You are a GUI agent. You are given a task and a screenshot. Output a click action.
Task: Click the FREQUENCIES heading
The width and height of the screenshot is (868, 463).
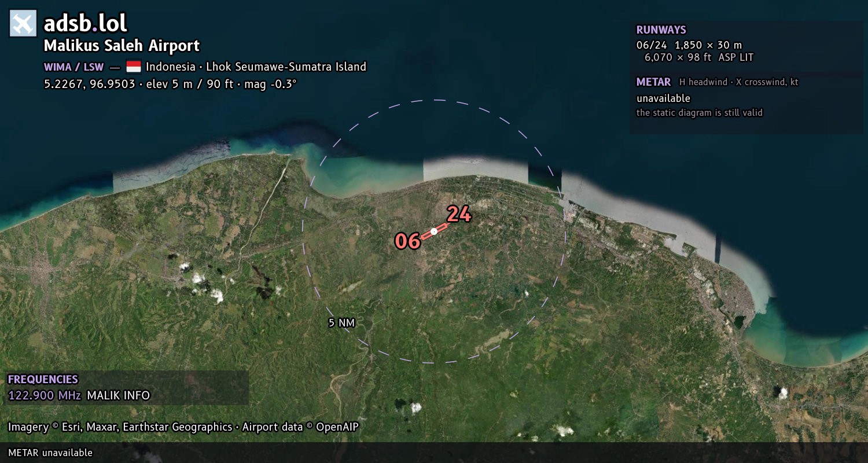click(x=43, y=380)
